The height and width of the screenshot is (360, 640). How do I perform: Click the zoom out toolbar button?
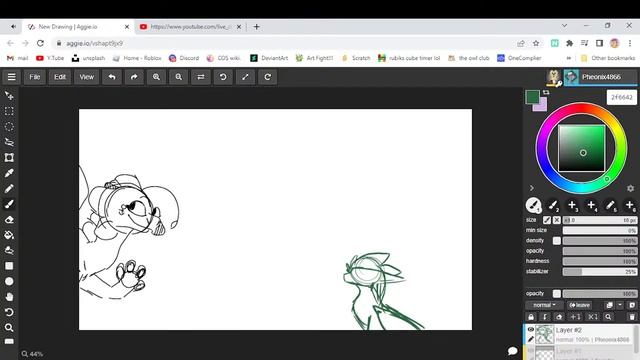pos(178,77)
